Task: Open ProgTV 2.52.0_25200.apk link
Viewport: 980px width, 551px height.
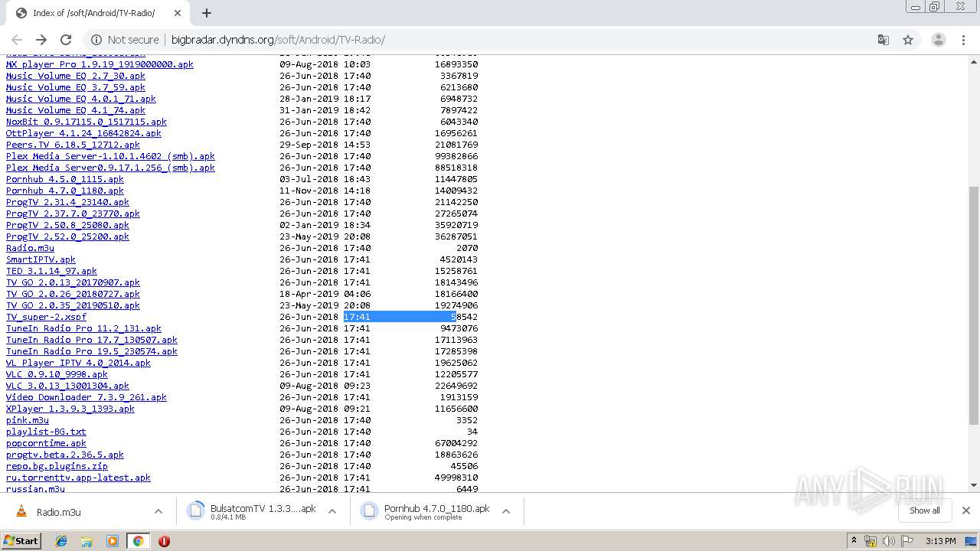Action: click(67, 236)
